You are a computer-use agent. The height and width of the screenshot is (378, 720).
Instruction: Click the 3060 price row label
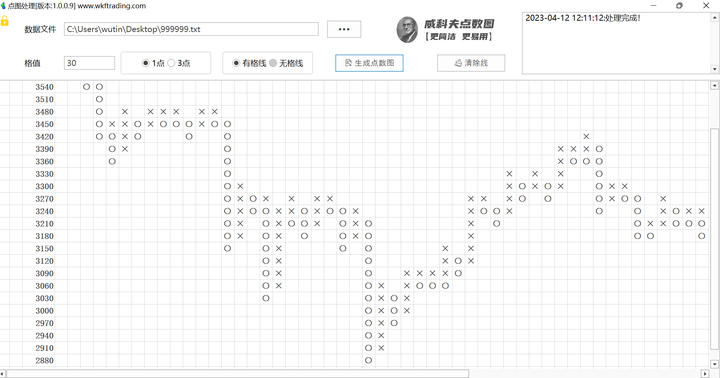(45, 285)
